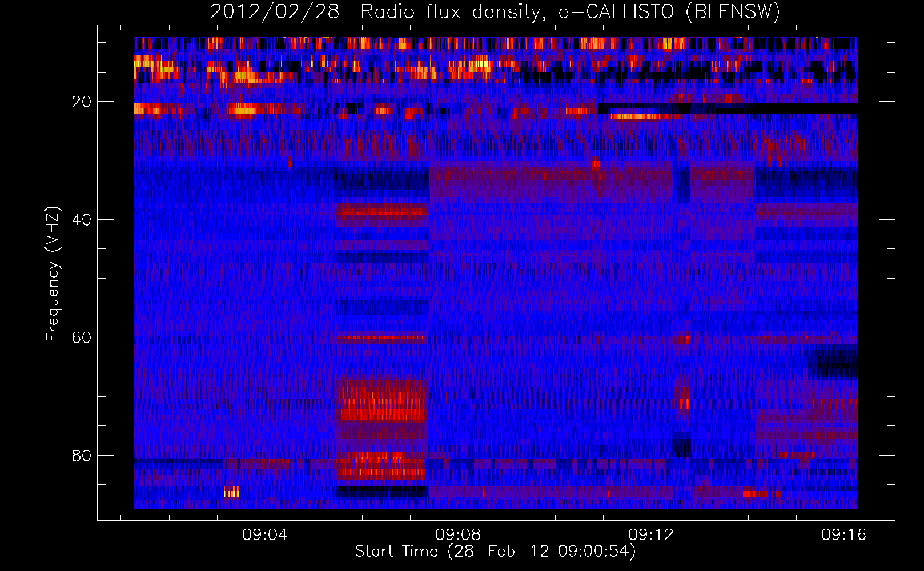Image resolution: width=924 pixels, height=571 pixels.
Task: Click the 20 frequency tick label
Action: (82, 102)
